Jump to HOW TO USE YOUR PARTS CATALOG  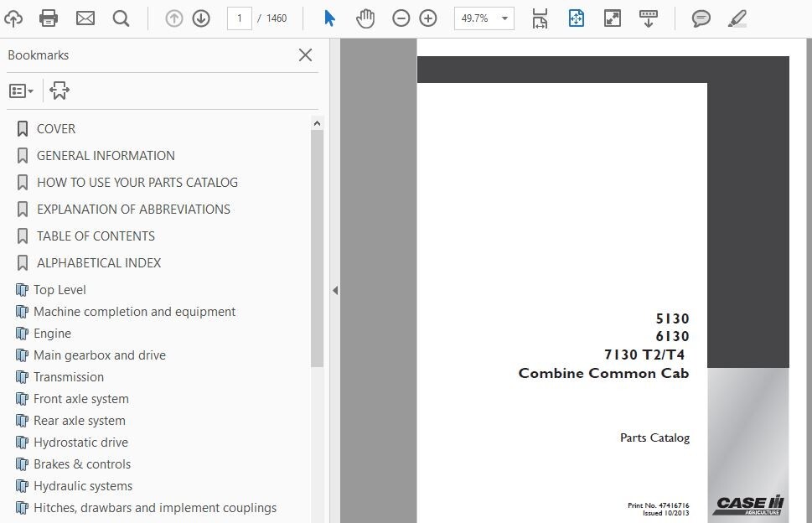pos(137,182)
